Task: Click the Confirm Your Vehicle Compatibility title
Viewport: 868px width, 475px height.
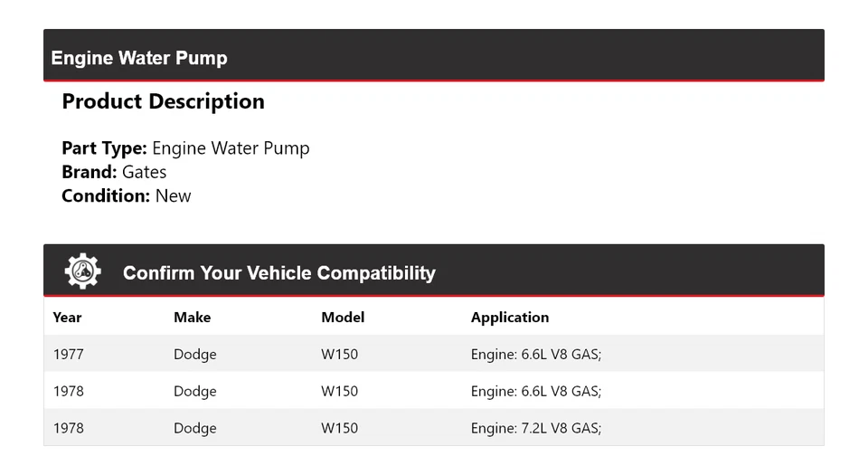Action: pos(278,273)
